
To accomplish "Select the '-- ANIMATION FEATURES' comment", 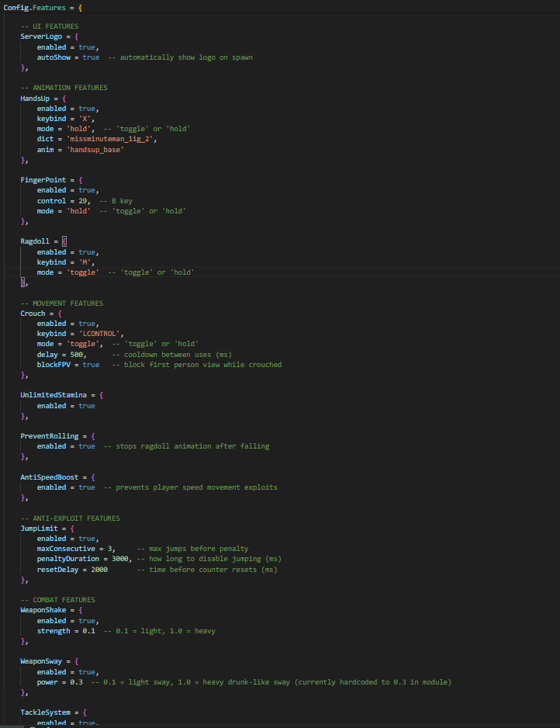I will pyautogui.click(x=64, y=88).
